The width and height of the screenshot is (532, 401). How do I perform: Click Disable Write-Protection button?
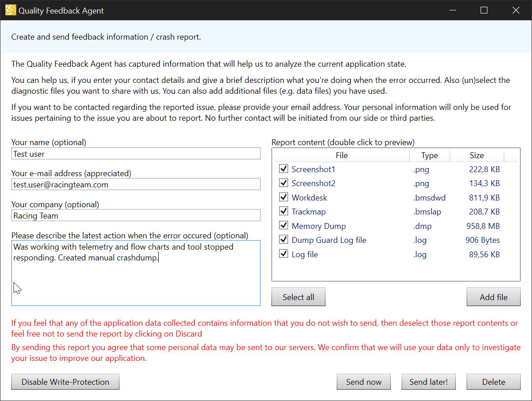(x=65, y=382)
